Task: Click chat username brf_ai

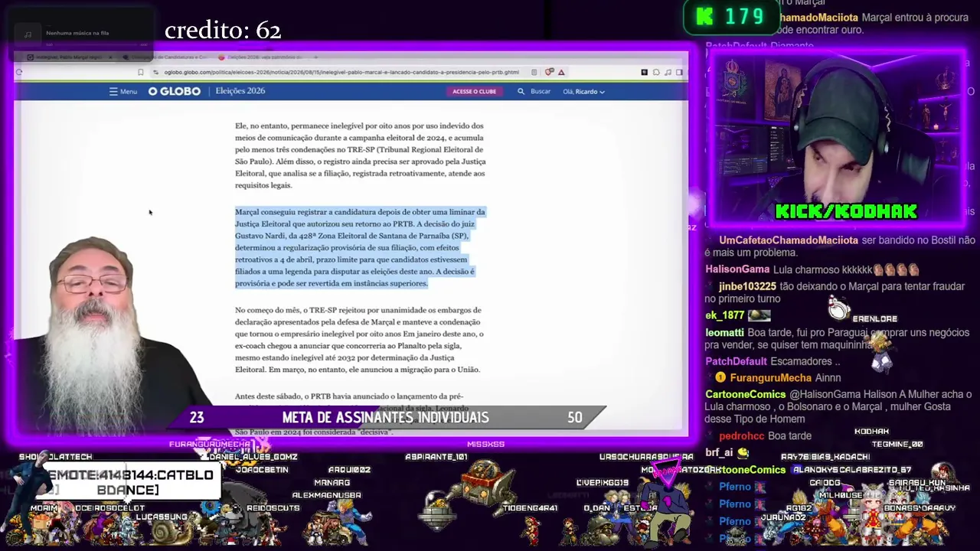Action: click(719, 453)
